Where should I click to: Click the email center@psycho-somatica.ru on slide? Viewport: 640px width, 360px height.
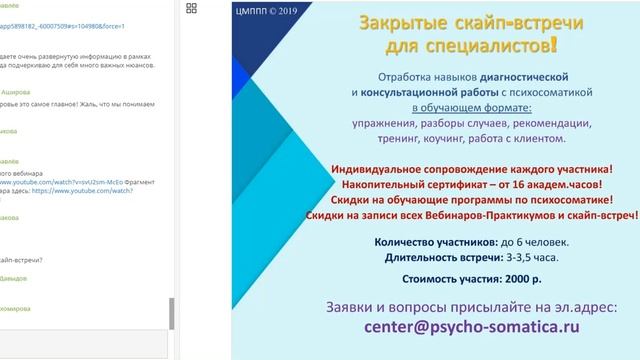coord(472,327)
